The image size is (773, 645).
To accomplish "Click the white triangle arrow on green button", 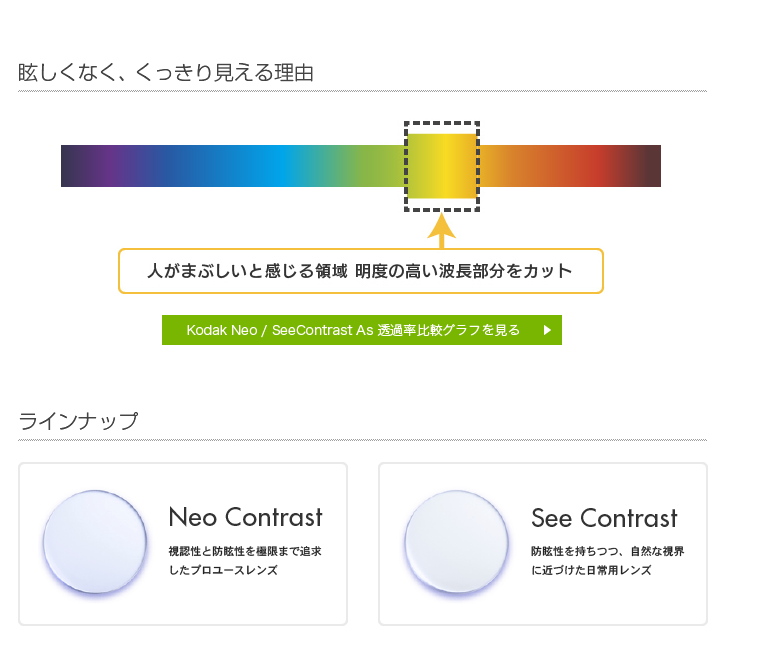I will (x=547, y=330).
